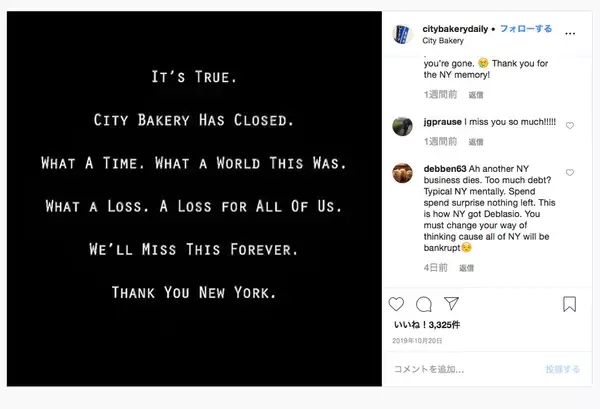
Task: Click the citybakerydaily profile avatar
Action: click(x=402, y=34)
